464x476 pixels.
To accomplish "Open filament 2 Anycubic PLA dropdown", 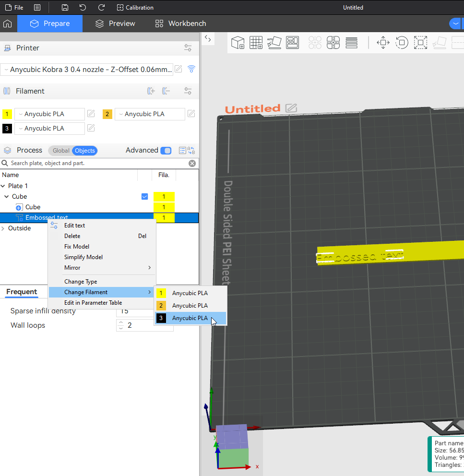I will (149, 114).
